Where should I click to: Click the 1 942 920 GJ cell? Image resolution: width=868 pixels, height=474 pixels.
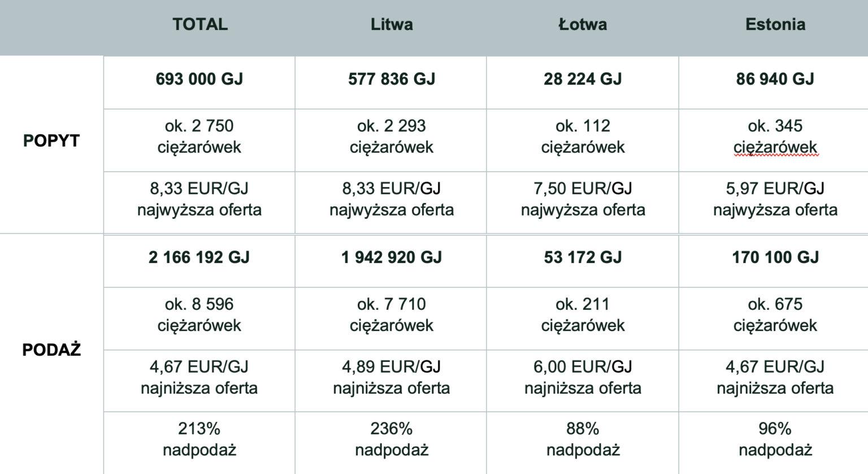coord(391,261)
